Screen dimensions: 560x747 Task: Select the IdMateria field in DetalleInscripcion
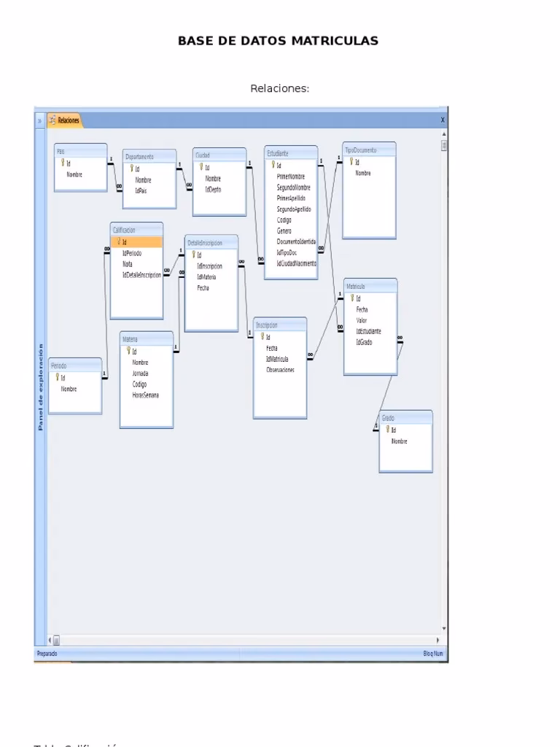coord(206,276)
